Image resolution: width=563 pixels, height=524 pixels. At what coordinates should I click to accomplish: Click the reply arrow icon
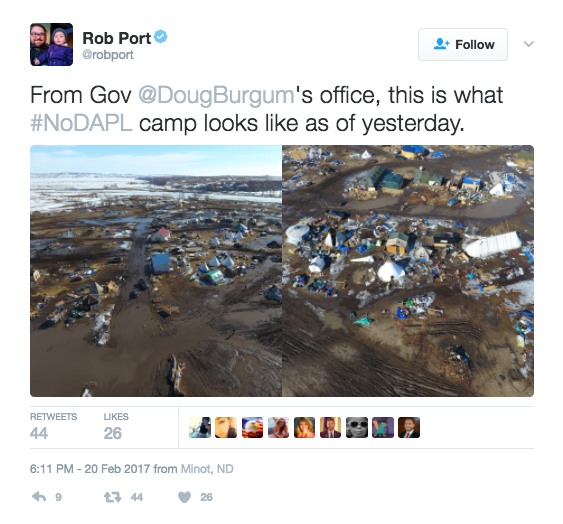39,497
